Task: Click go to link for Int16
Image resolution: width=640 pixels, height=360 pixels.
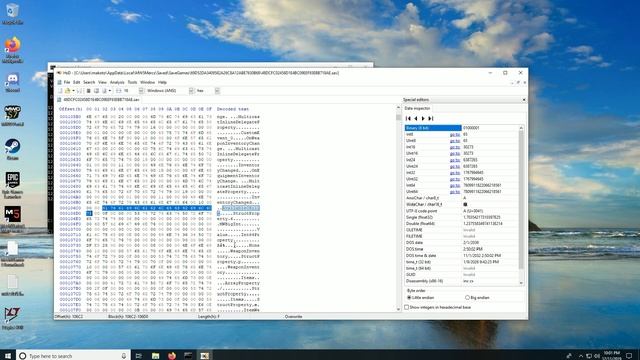Action: [455, 147]
